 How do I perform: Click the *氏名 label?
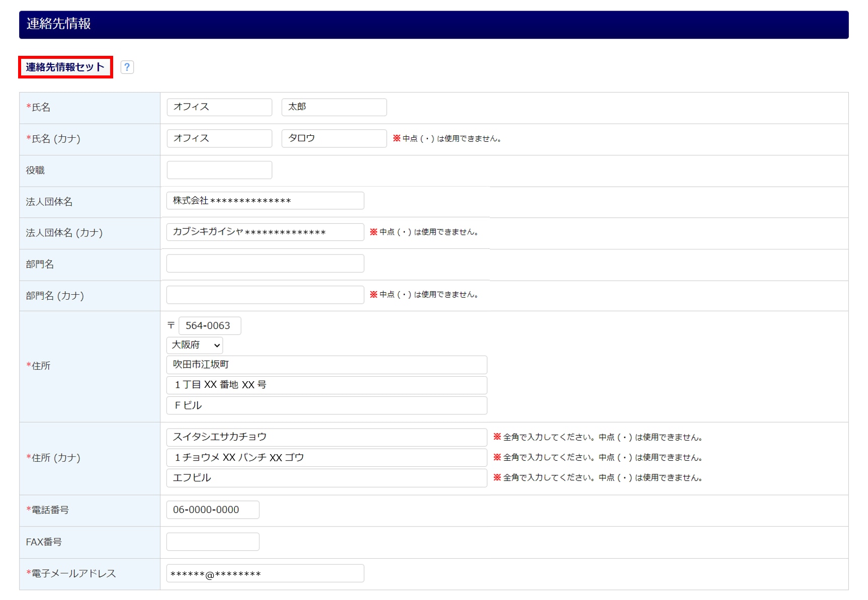tap(38, 107)
